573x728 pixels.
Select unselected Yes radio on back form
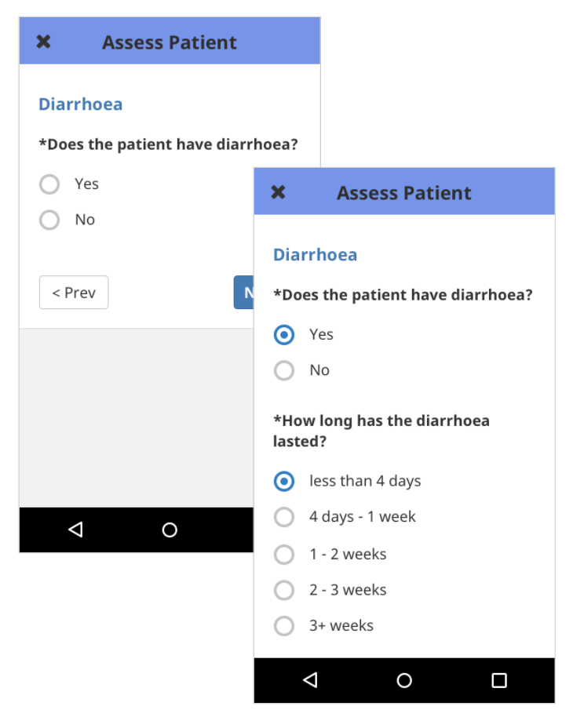coord(49,184)
